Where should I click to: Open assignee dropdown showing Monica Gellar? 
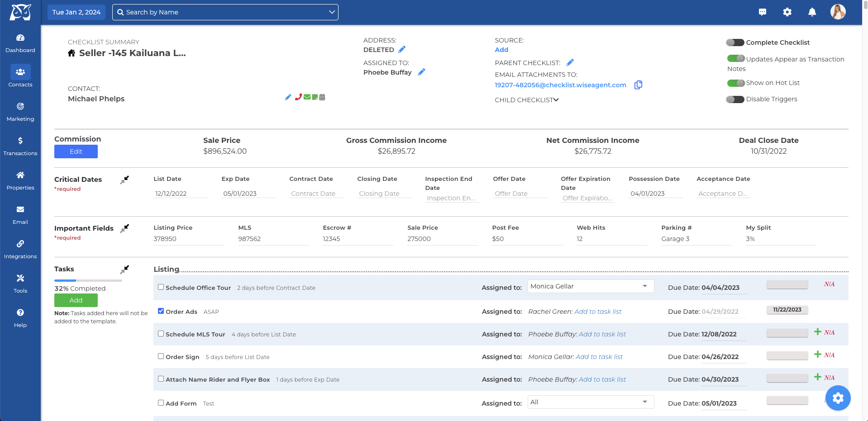click(590, 286)
